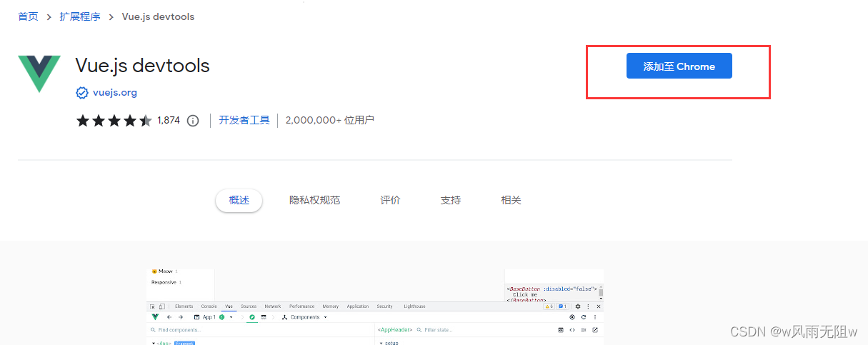Open the 相关 tab
This screenshot has height=345, width=868.
(512, 201)
